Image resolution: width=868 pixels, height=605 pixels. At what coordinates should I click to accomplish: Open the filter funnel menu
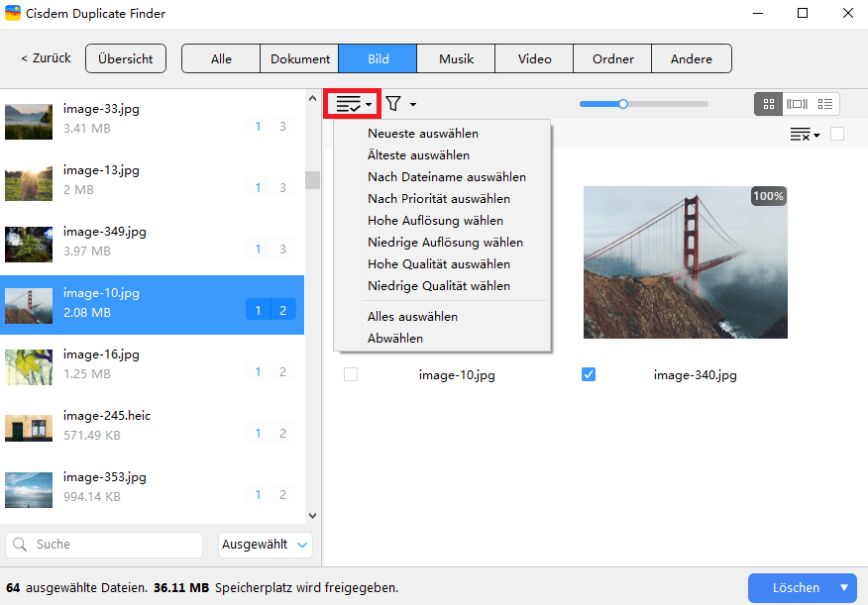[400, 104]
